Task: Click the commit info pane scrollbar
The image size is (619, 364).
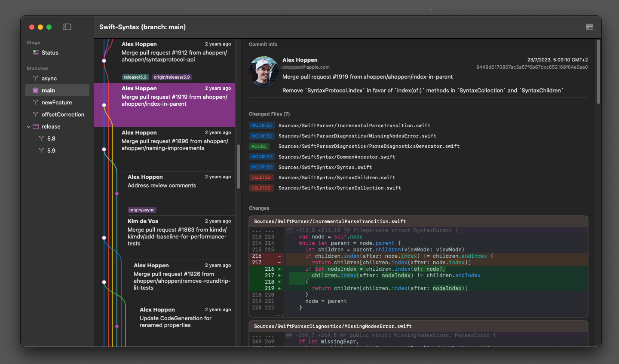Action: [598, 72]
